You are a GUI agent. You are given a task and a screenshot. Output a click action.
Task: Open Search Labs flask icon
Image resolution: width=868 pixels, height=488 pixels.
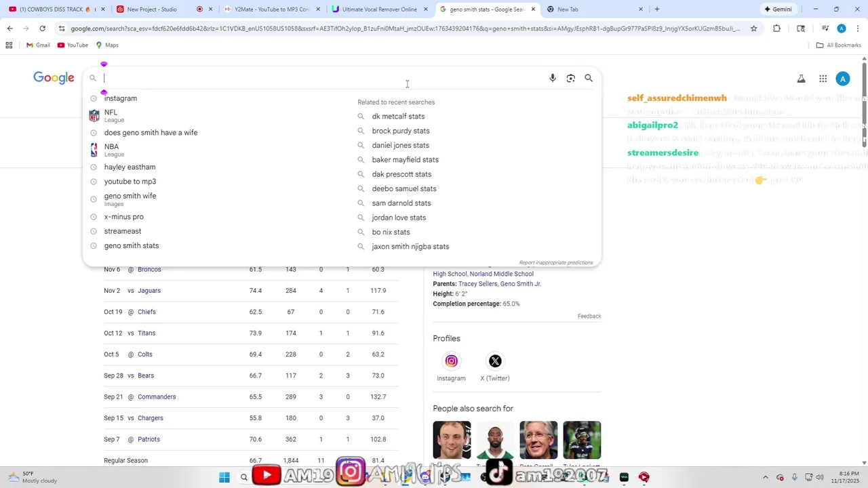point(801,79)
